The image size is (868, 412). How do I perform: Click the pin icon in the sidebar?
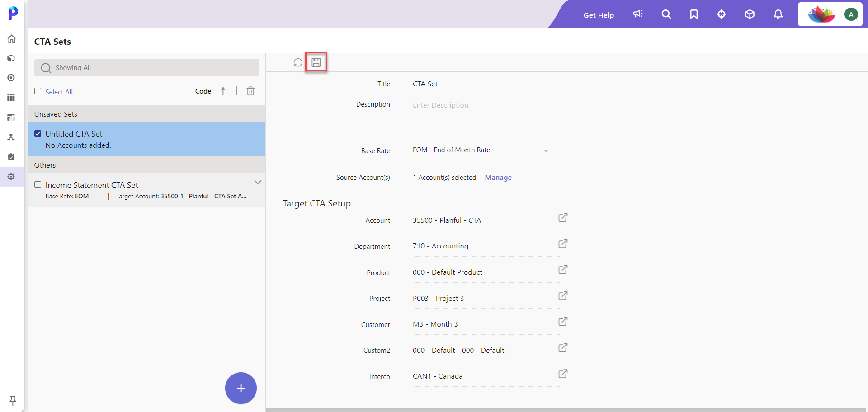pos(13,400)
